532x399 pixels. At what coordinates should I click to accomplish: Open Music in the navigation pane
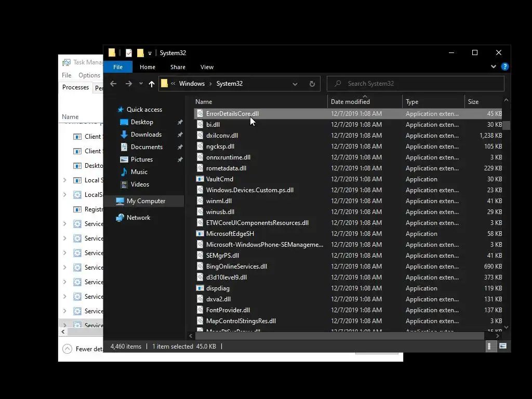coord(139,171)
